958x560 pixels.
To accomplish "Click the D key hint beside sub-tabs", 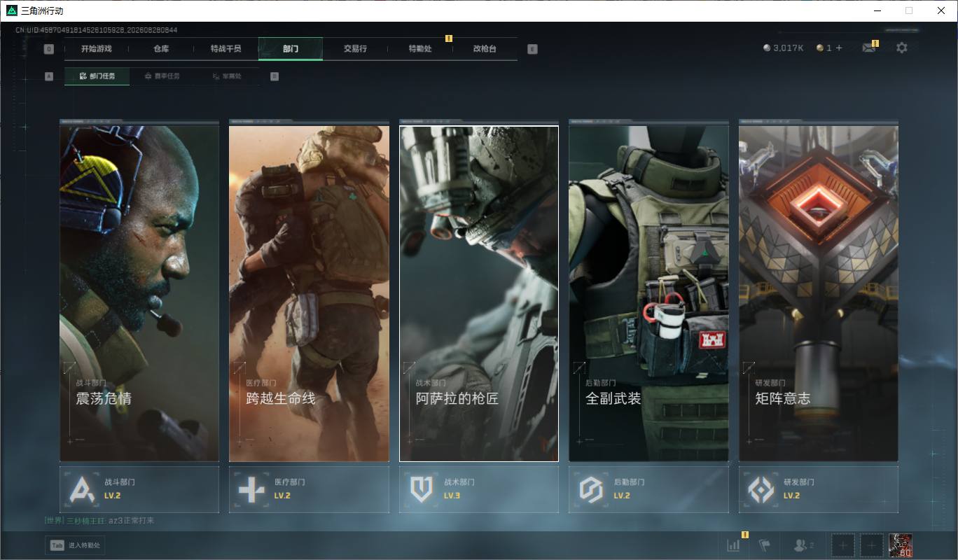I will 275,76.
